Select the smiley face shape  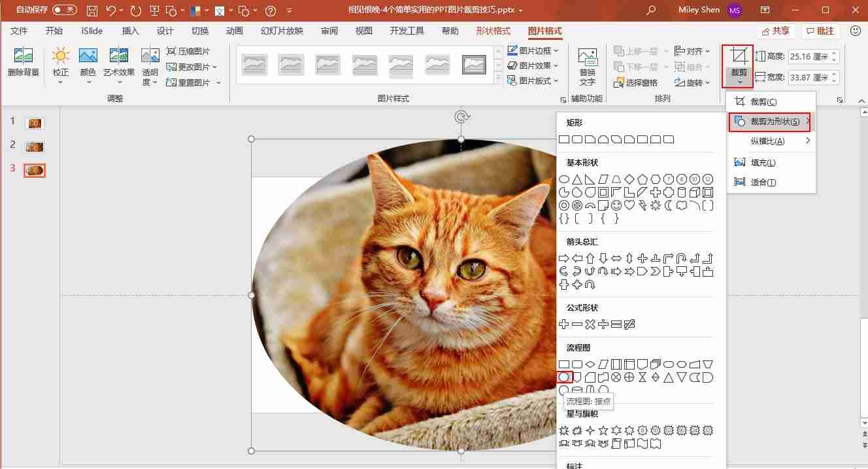(x=616, y=205)
